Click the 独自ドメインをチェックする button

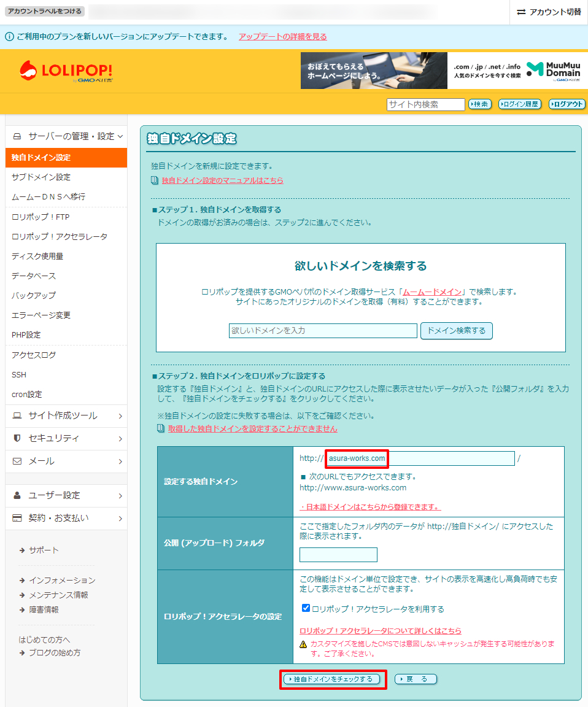[333, 679]
